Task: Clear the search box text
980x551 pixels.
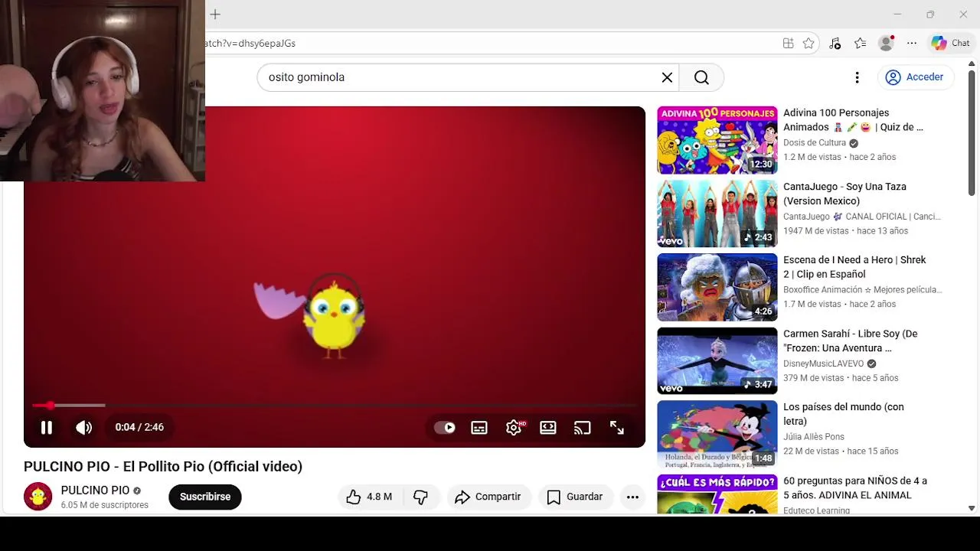Action: tap(667, 77)
